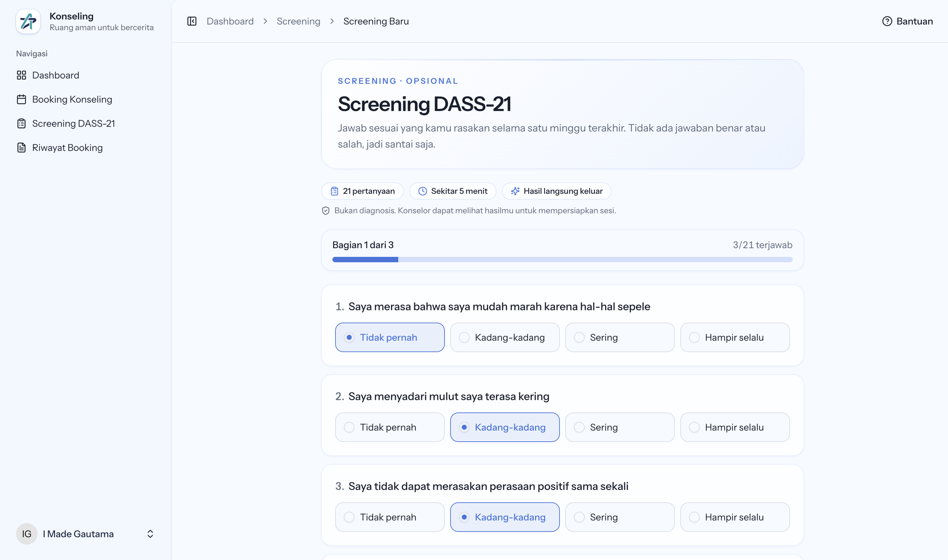Screen dimensions: 948x560
Task: Open Dashboard in the sidebar navigation
Action: [85, 75]
